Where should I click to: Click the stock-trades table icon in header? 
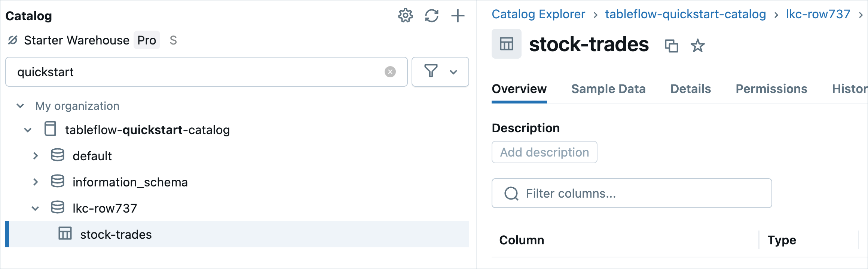[506, 44]
